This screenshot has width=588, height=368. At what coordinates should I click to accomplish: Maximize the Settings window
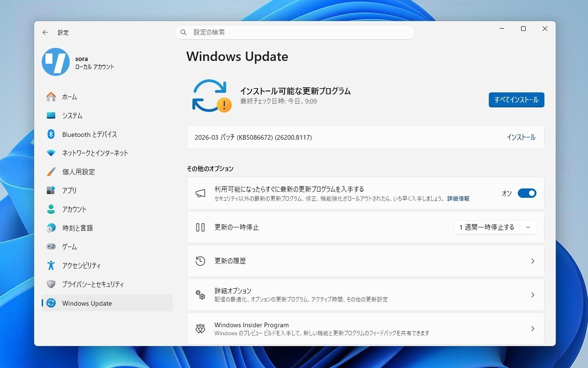[x=523, y=29]
